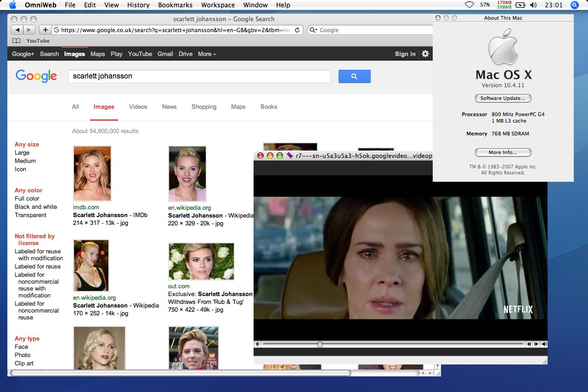Switch to the Books search tab

coord(269,106)
